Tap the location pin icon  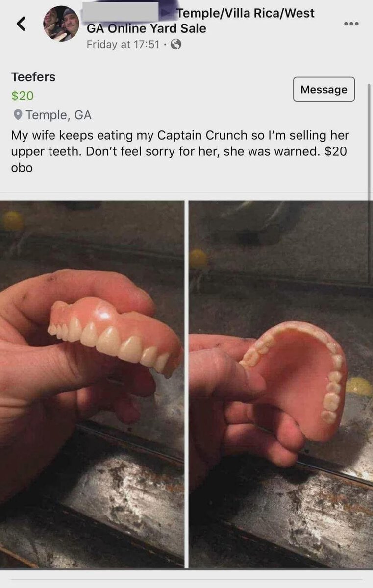pos(18,115)
